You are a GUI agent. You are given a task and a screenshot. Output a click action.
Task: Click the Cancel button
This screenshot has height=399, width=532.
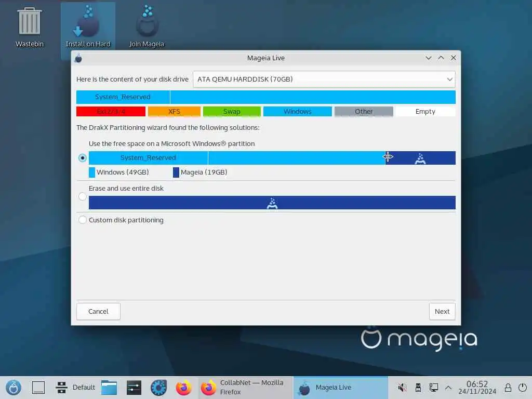[x=98, y=312]
